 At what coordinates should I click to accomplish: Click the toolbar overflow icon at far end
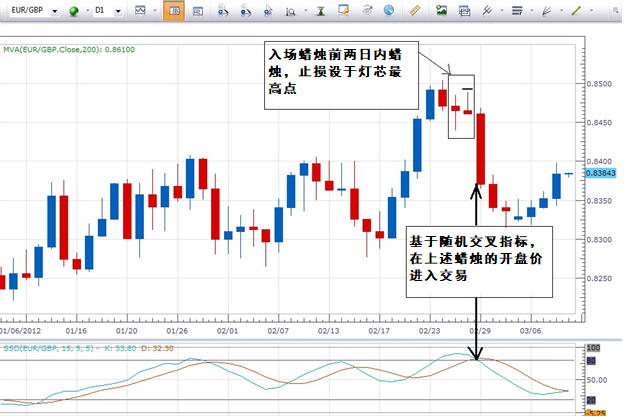(x=616, y=11)
